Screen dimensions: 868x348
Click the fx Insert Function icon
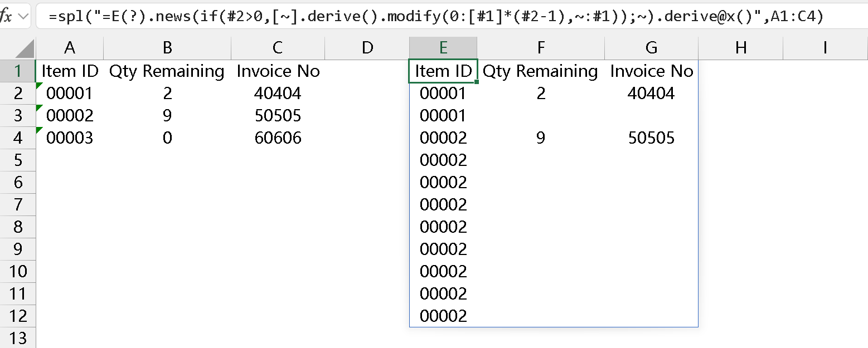coord(6,16)
